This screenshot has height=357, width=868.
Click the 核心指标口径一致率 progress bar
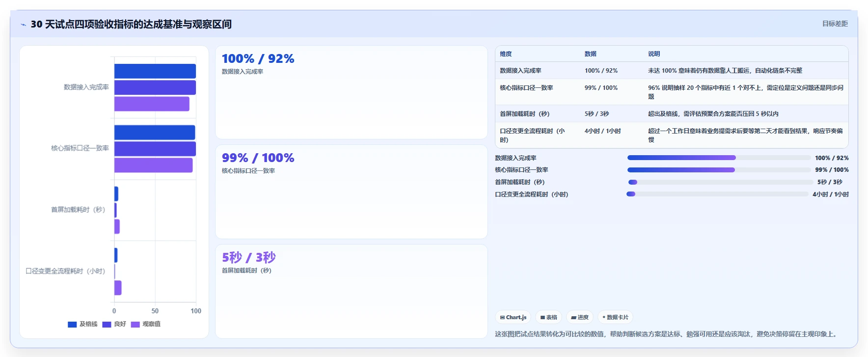[x=719, y=170]
